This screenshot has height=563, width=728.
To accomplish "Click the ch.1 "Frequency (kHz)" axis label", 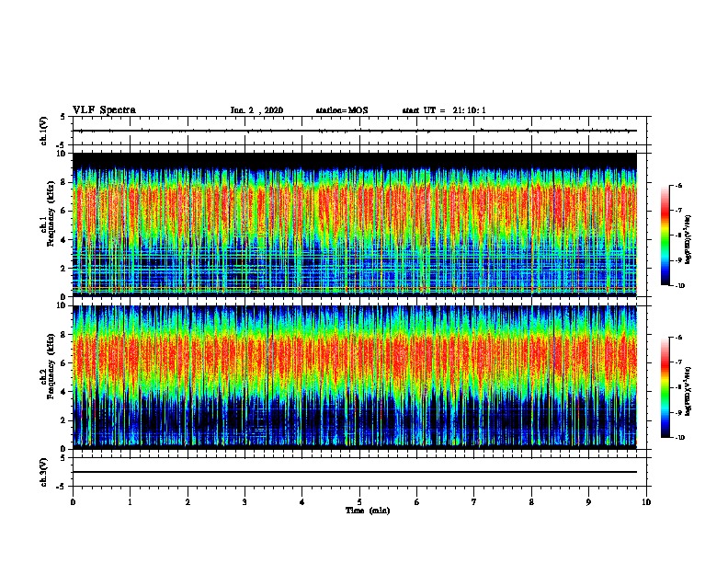I will 51,214.
